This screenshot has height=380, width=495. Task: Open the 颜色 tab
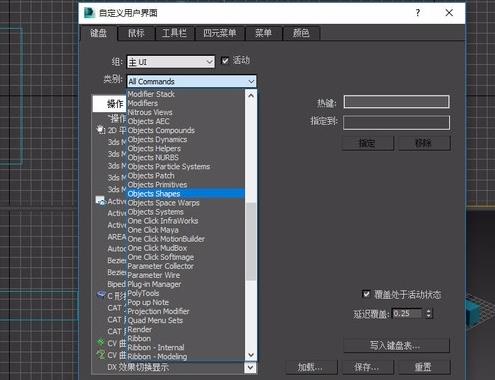301,33
